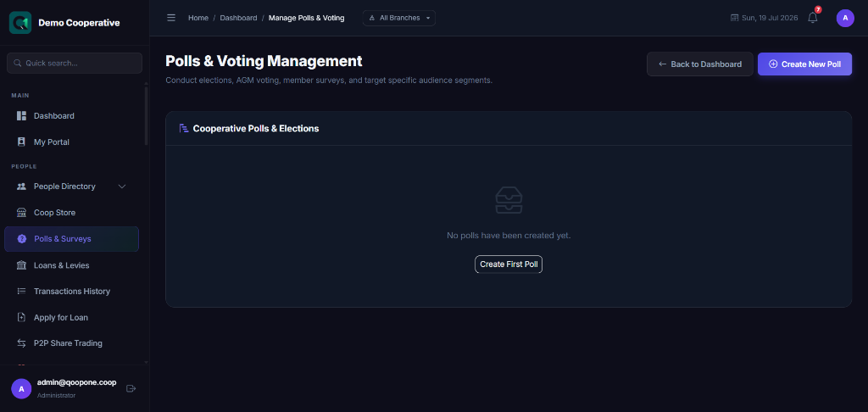Open Transactions History menu item
The image size is (868, 412).
click(71, 292)
